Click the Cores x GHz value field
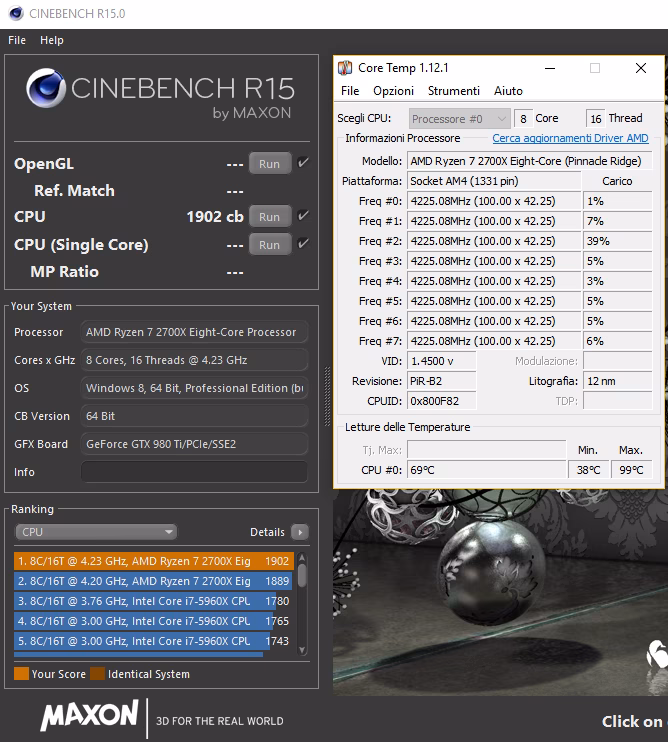 [194, 360]
